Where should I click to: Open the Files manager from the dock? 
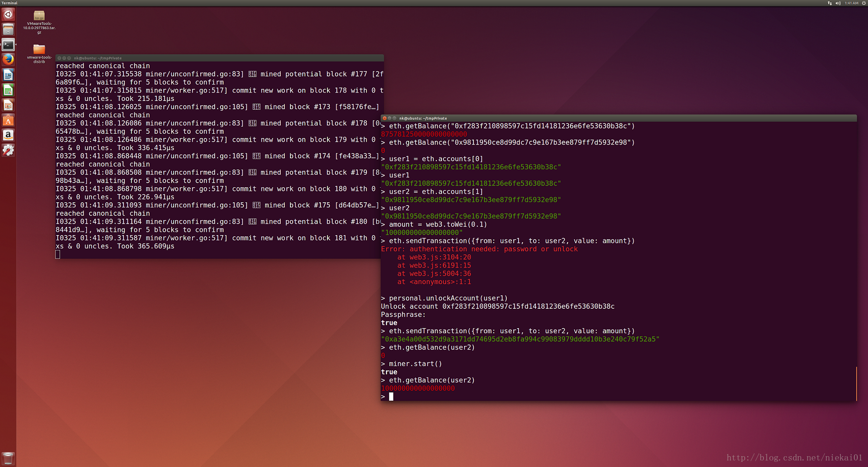8,30
